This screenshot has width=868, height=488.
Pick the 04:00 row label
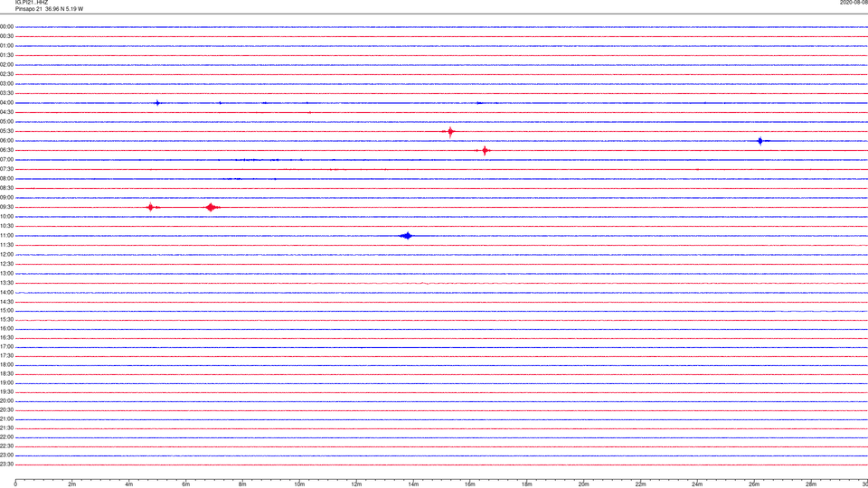point(6,103)
